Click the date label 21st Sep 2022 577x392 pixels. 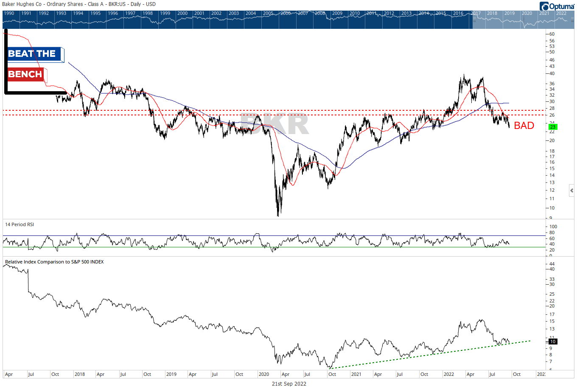tap(289, 384)
